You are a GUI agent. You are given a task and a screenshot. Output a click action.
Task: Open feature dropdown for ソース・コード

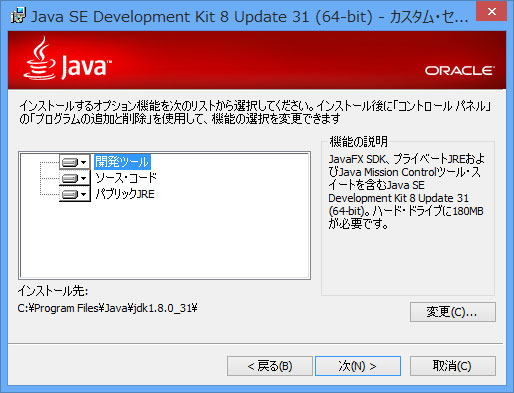coord(75,178)
